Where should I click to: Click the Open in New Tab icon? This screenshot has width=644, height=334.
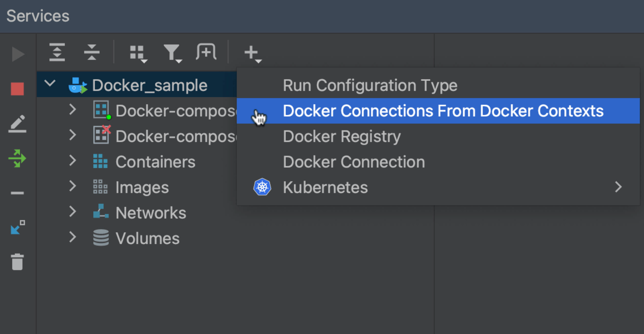(206, 52)
